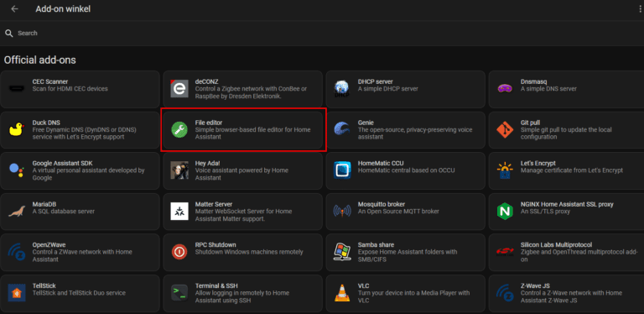Open the Dnsmasq add-on title

533,81
